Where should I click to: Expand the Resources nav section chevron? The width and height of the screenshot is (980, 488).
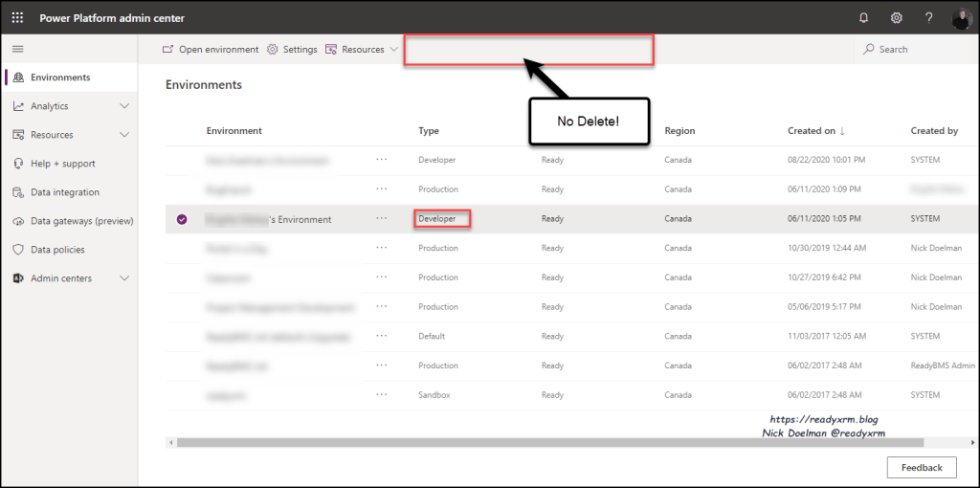point(123,135)
